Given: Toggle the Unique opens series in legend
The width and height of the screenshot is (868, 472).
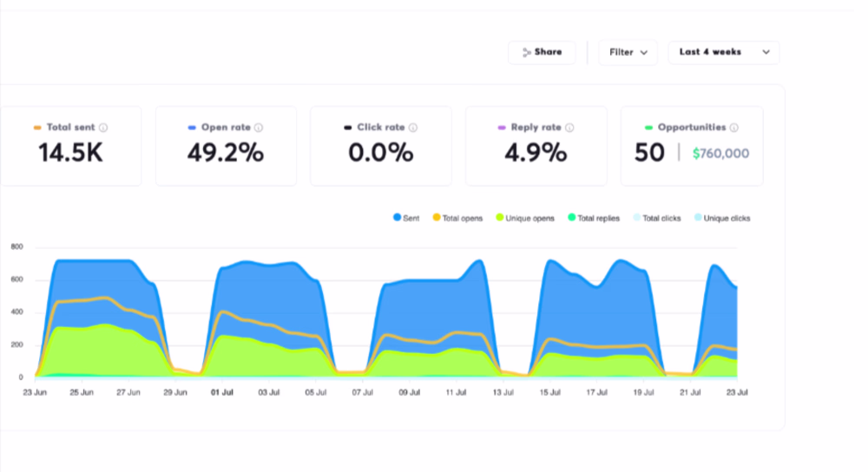Looking at the screenshot, I should click(525, 218).
